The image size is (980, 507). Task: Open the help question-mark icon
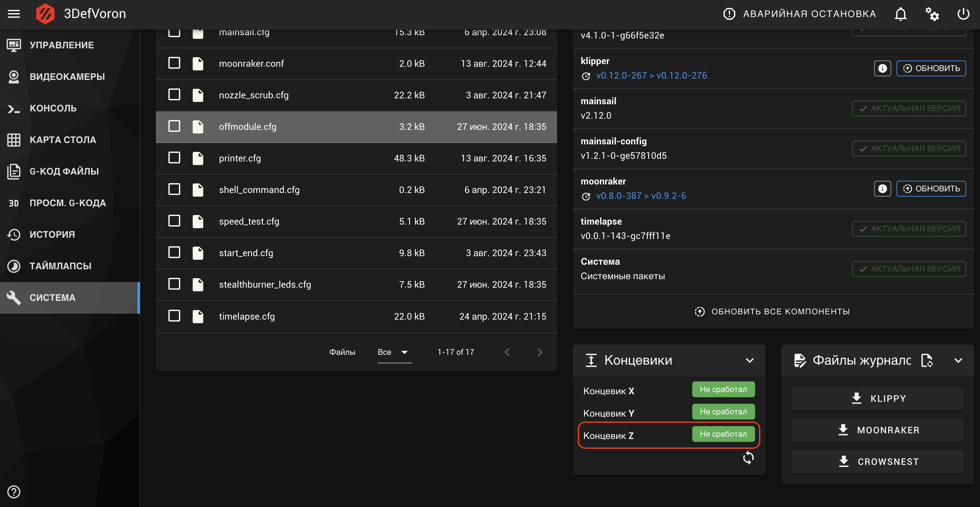pos(14,492)
